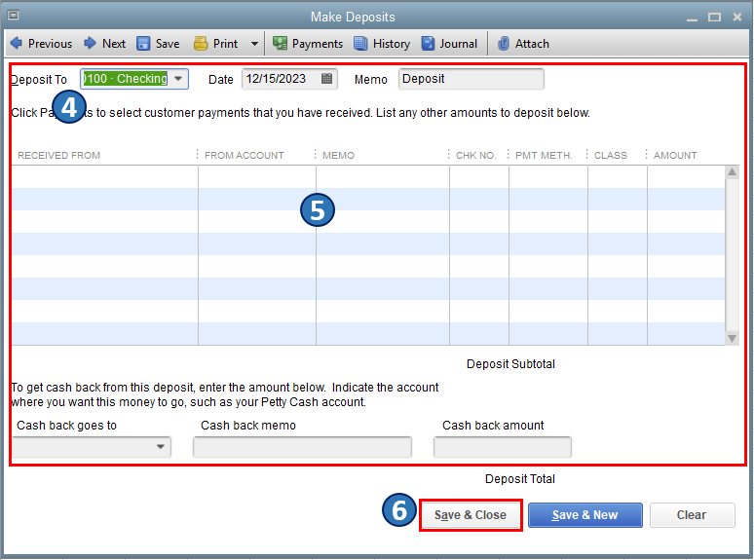Close the Make Deposits window
754x560 pixels.
pos(737,17)
